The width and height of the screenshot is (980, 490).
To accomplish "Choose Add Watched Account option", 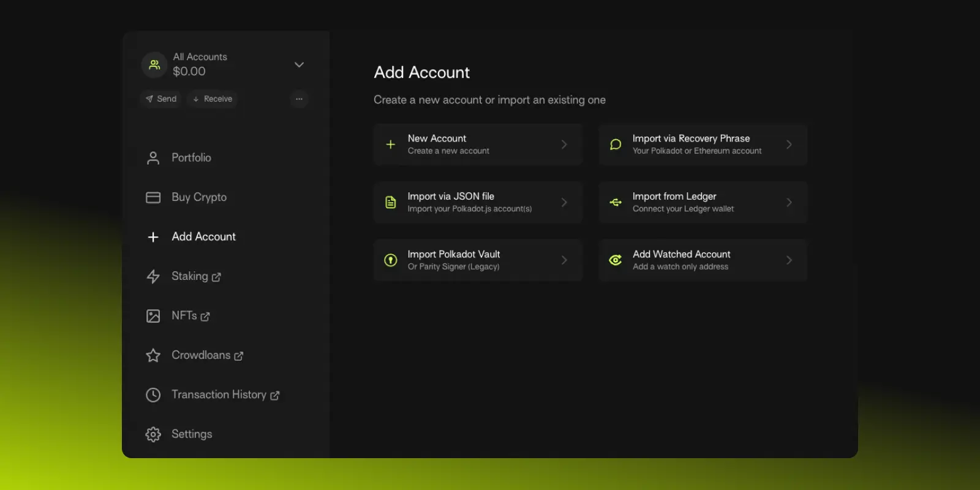I will (x=703, y=260).
